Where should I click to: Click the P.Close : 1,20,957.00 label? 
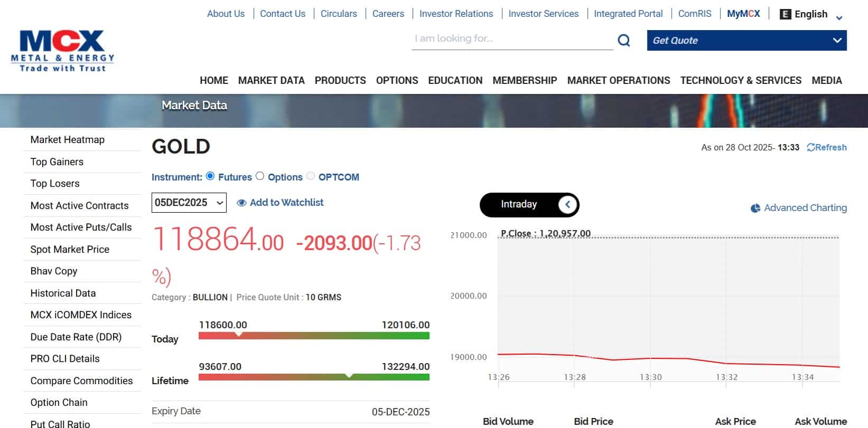click(546, 233)
